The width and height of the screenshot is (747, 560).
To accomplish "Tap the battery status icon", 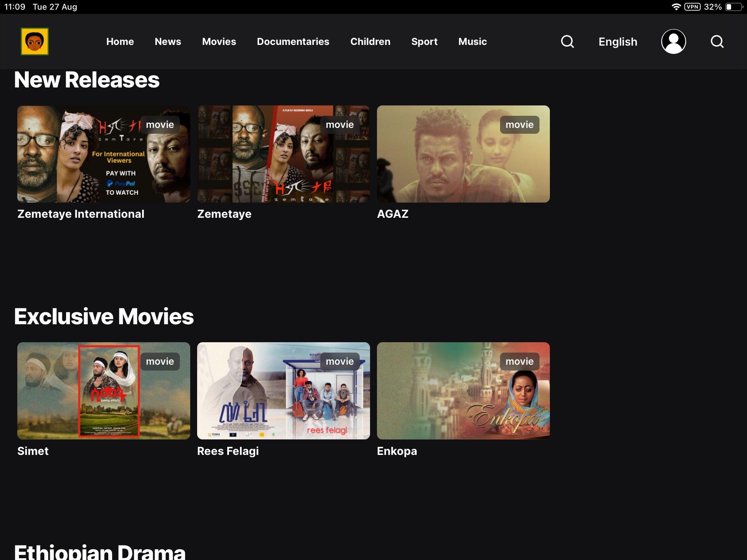I will click(734, 7).
